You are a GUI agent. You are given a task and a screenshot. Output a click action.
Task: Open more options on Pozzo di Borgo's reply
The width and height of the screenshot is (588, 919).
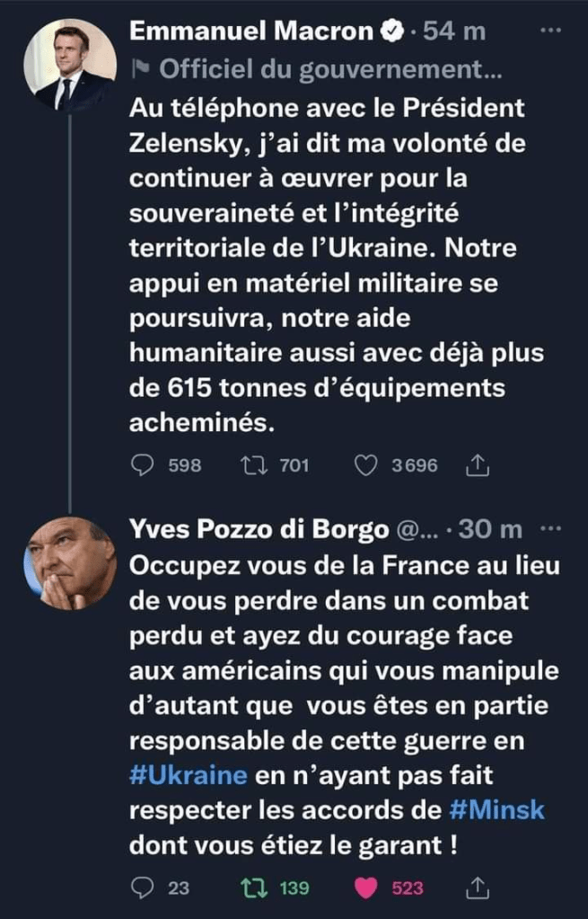(551, 529)
